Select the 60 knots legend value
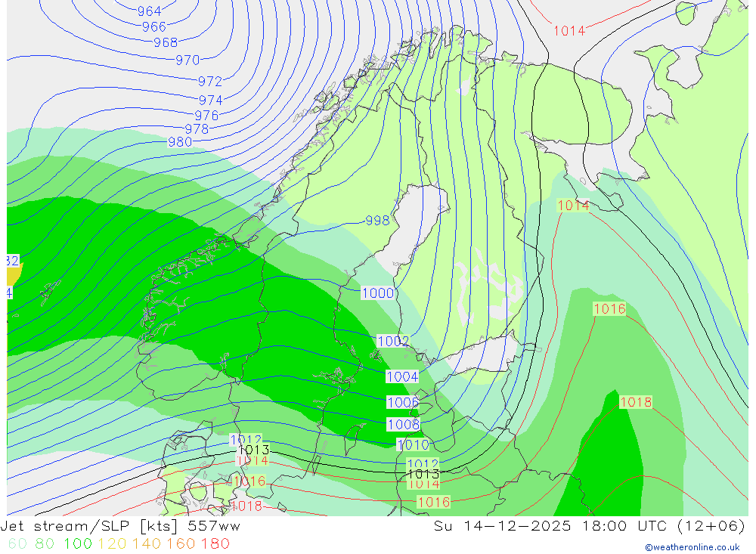This screenshot has width=756, height=554. pyautogui.click(x=18, y=543)
